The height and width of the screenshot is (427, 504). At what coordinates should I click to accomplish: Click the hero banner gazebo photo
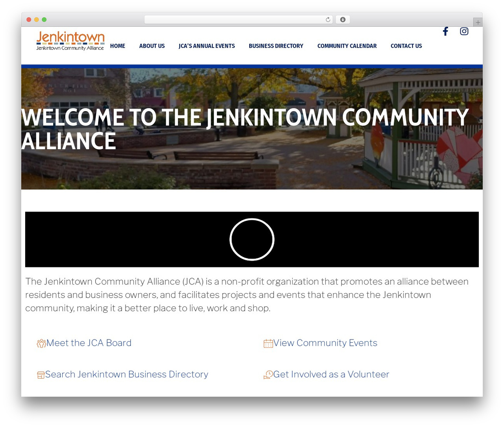pos(252,129)
